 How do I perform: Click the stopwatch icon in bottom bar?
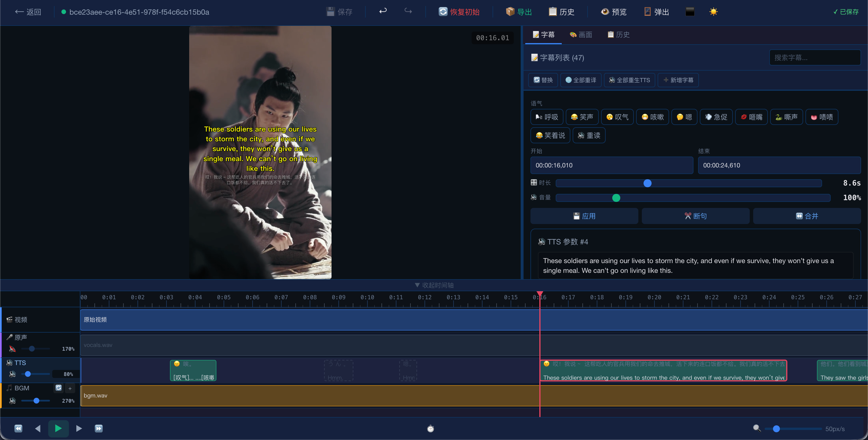[430, 429]
